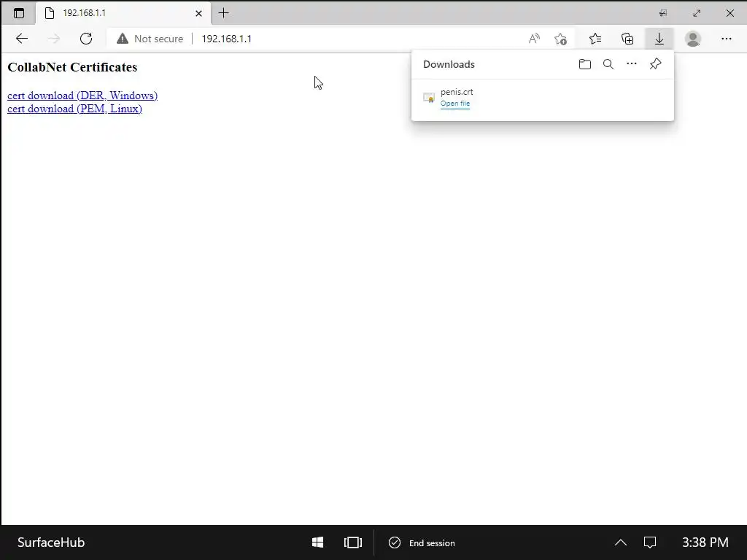Close the browser window
This screenshot has height=560, width=747.
pos(729,13)
